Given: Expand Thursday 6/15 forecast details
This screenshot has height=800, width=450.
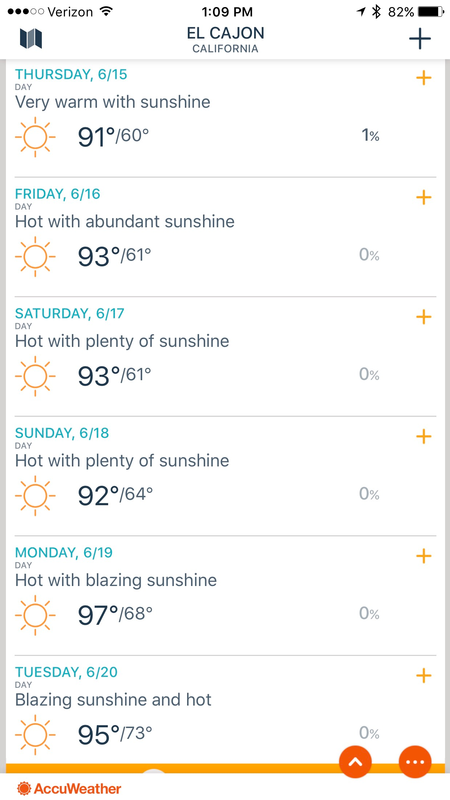Looking at the screenshot, I should click(423, 78).
